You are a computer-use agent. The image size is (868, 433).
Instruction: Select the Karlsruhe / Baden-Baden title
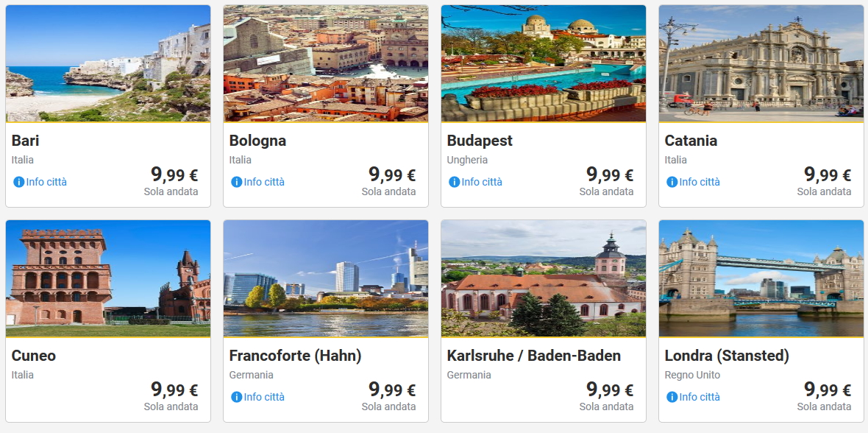tap(534, 356)
